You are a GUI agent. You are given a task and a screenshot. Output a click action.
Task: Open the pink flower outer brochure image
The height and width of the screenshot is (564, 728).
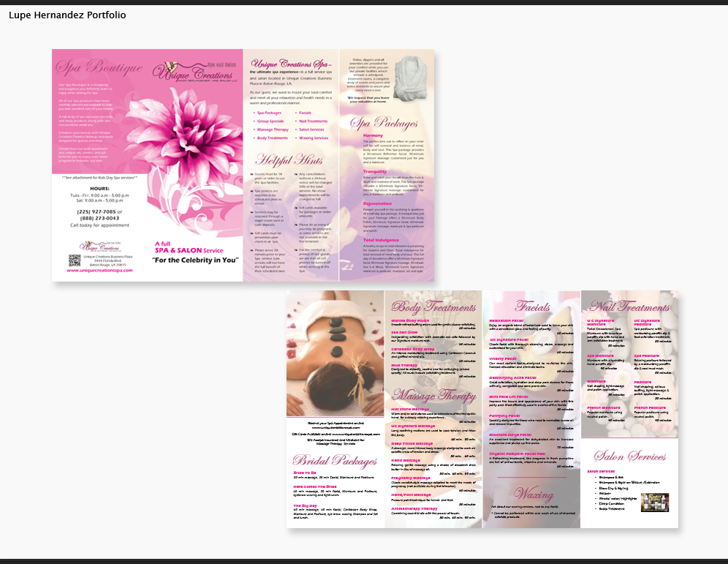(x=243, y=165)
